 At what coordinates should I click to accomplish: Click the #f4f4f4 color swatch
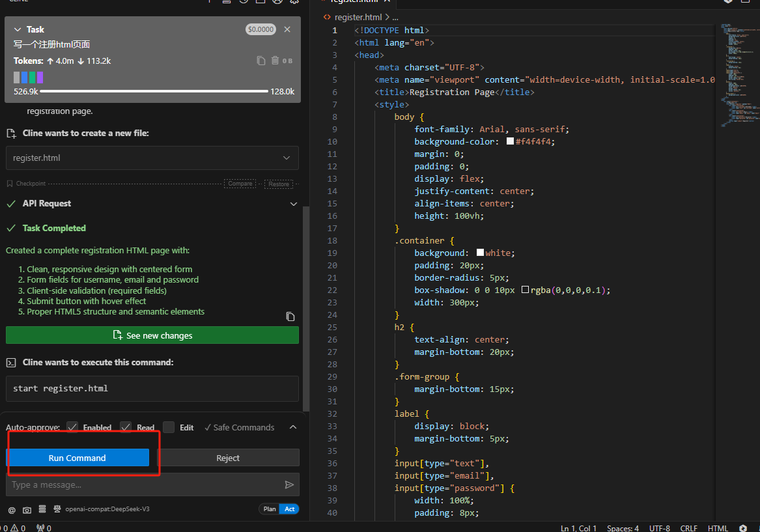pos(510,141)
